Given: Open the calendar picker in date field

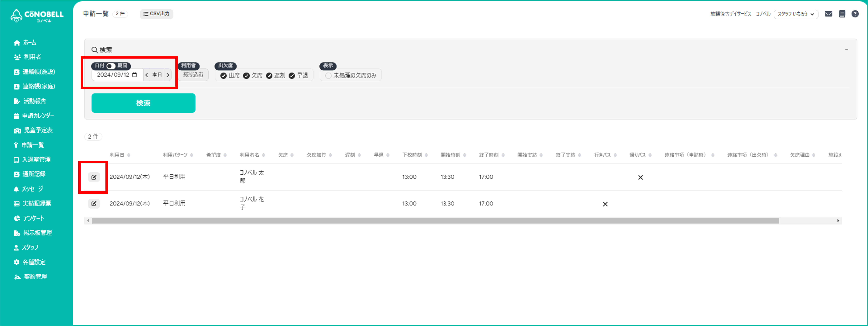Looking at the screenshot, I should tap(134, 75).
